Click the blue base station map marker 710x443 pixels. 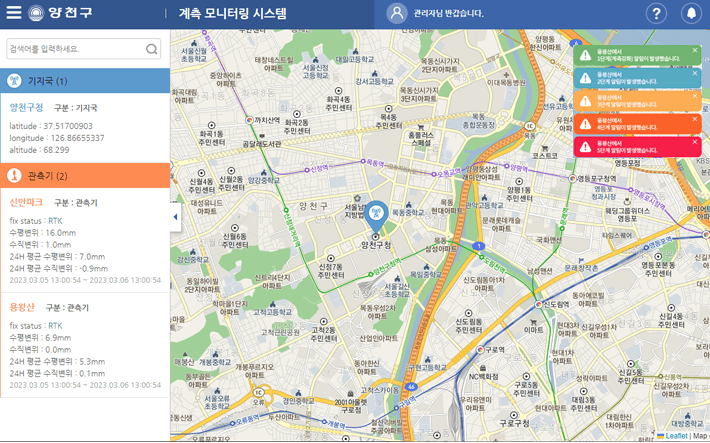pyautogui.click(x=376, y=215)
